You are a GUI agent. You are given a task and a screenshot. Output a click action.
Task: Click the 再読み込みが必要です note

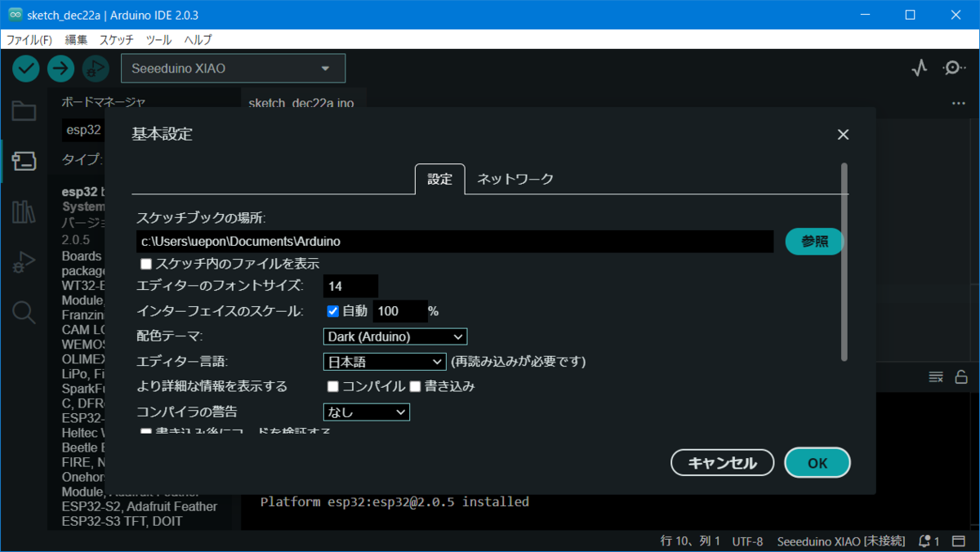click(x=519, y=362)
